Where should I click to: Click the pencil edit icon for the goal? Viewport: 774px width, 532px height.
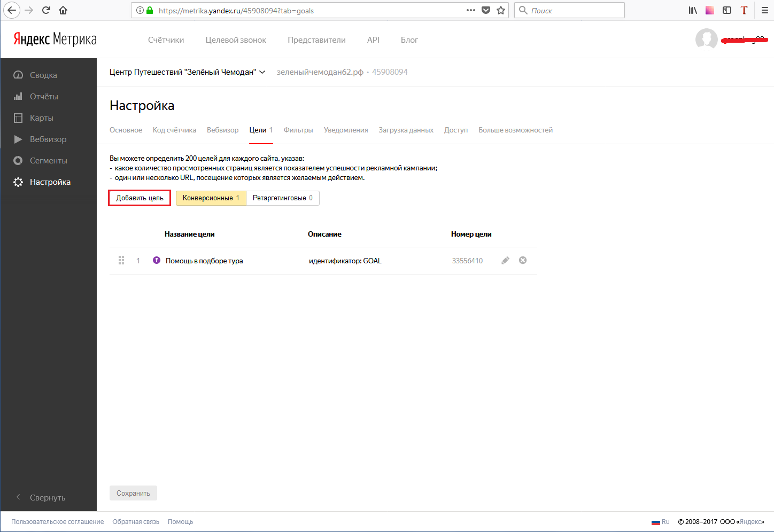click(x=505, y=261)
